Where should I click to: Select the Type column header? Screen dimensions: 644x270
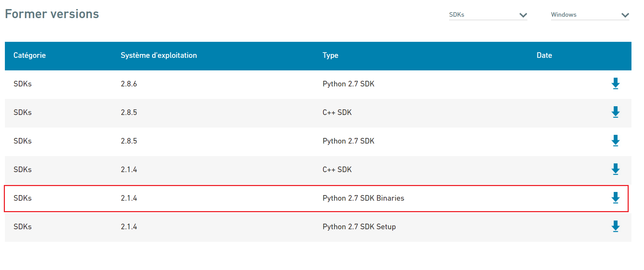[x=330, y=55]
